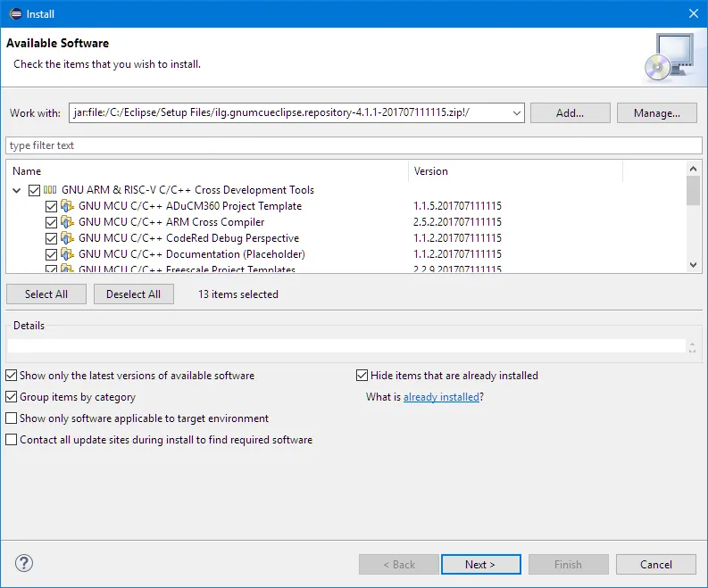Toggle Hide items that are already installed
This screenshot has width=708, height=588.
362,376
